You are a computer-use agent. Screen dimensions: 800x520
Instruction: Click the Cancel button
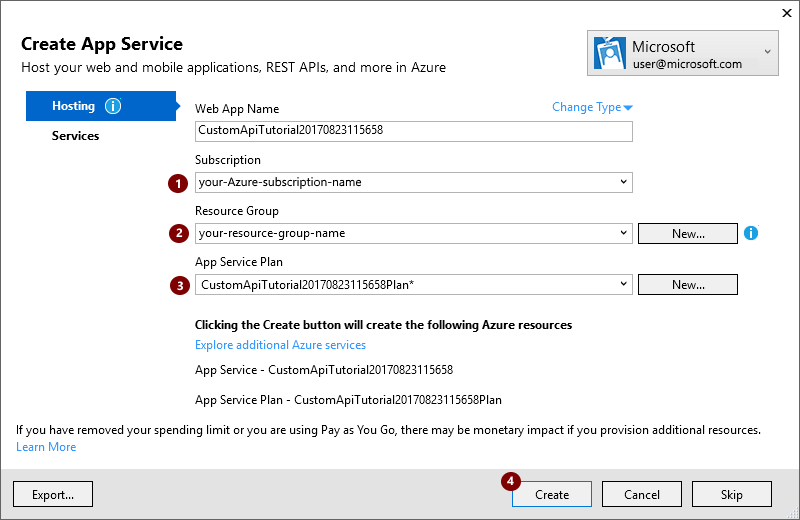click(641, 494)
